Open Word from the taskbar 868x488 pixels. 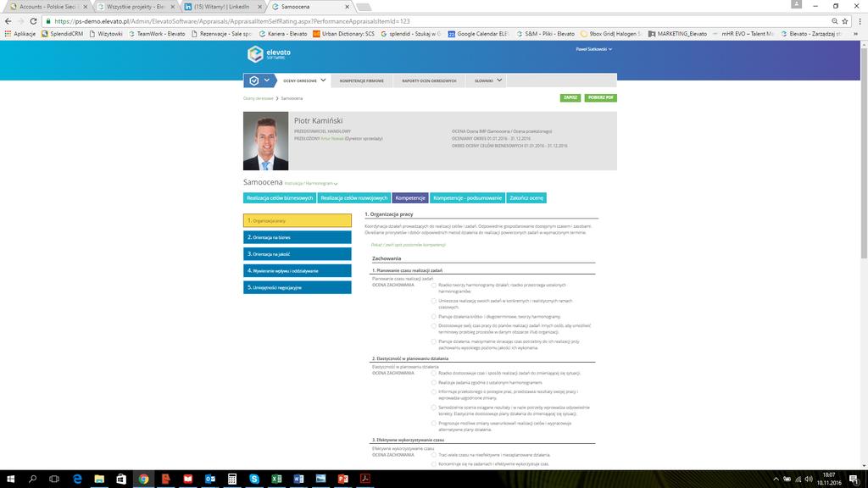pyautogui.click(x=298, y=479)
